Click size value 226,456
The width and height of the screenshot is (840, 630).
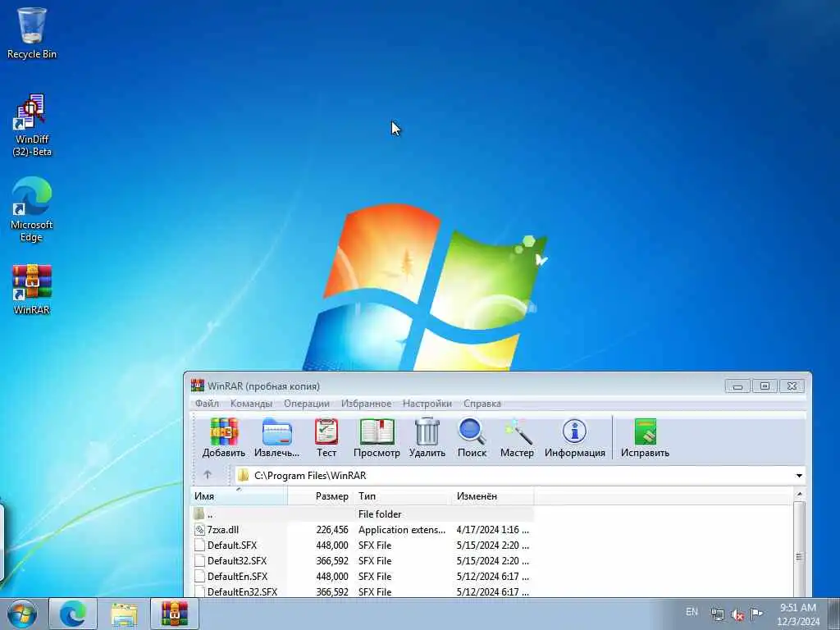pos(332,529)
